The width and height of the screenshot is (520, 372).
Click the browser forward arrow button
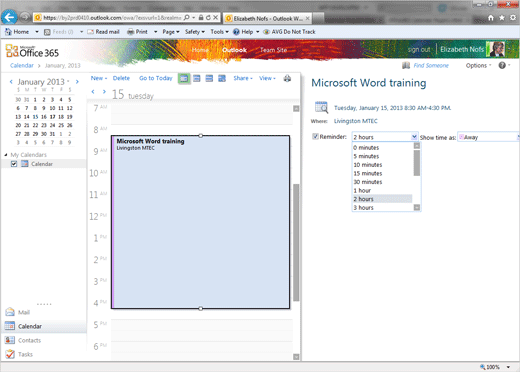(x=24, y=17)
